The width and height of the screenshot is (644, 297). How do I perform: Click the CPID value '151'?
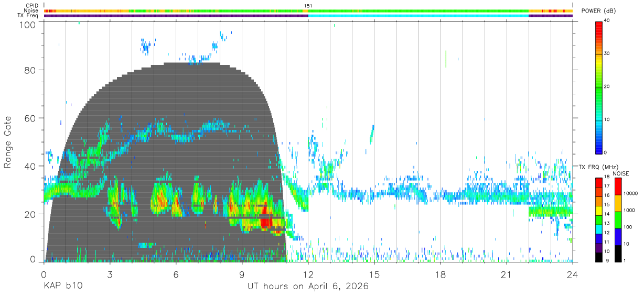pyautogui.click(x=308, y=6)
